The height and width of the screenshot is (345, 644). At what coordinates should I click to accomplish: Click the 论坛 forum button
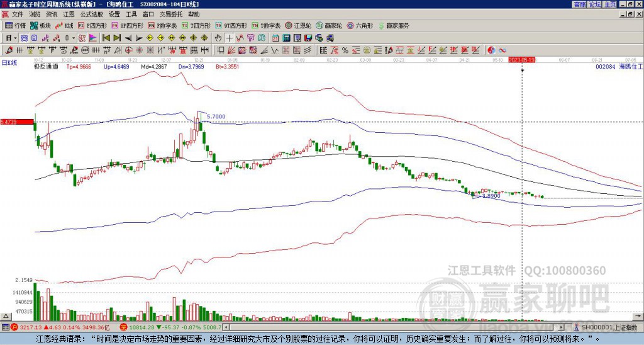(x=595, y=4)
